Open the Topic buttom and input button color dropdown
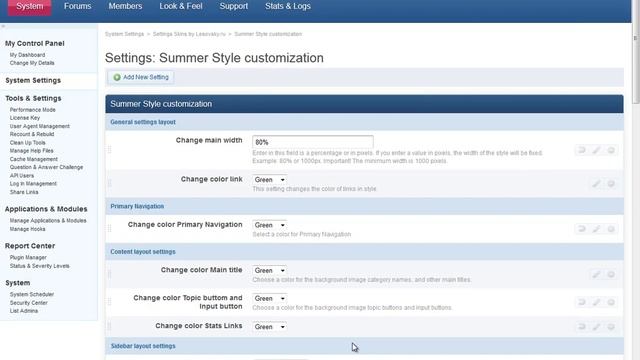The height and width of the screenshot is (360, 640). (x=269, y=298)
